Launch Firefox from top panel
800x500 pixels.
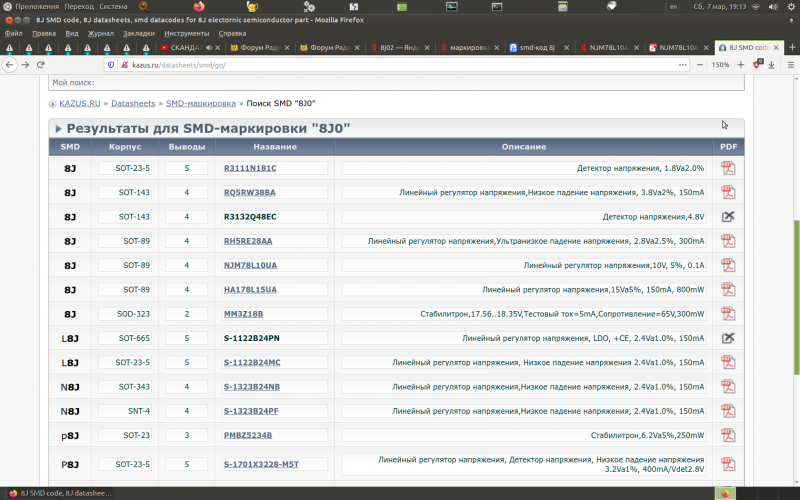click(199, 7)
